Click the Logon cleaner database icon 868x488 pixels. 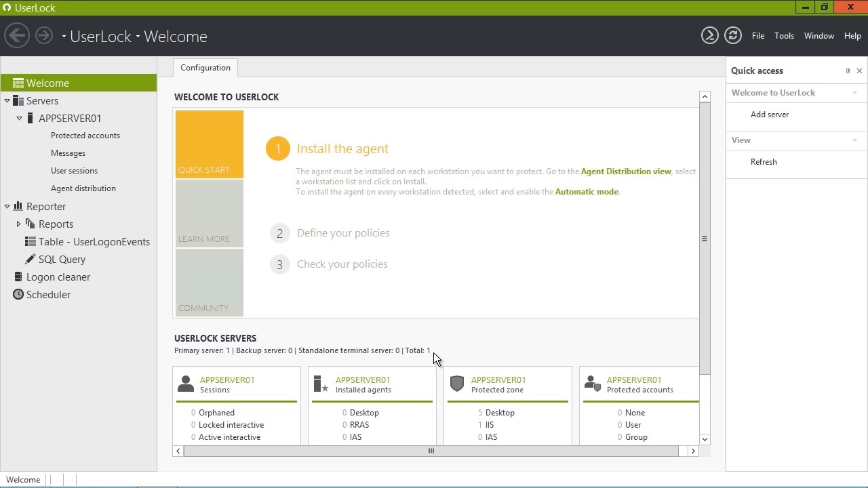click(x=18, y=277)
